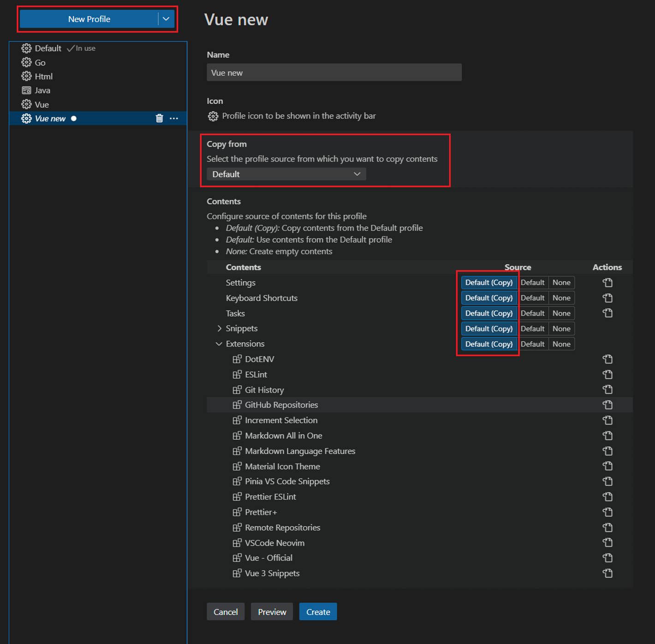The height and width of the screenshot is (644, 655).
Task: Select the delete icon next to Vue new
Action: 159,118
